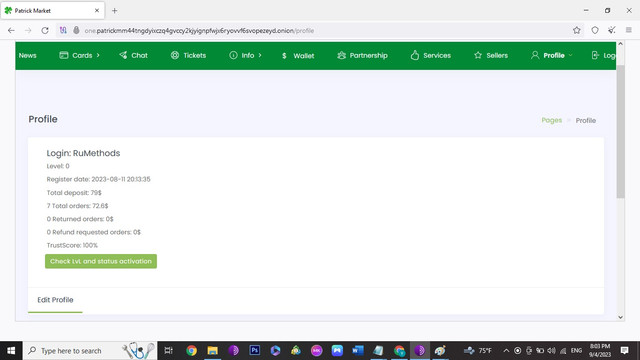Click the Logout door icon
The image size is (640, 360).
tap(595, 55)
